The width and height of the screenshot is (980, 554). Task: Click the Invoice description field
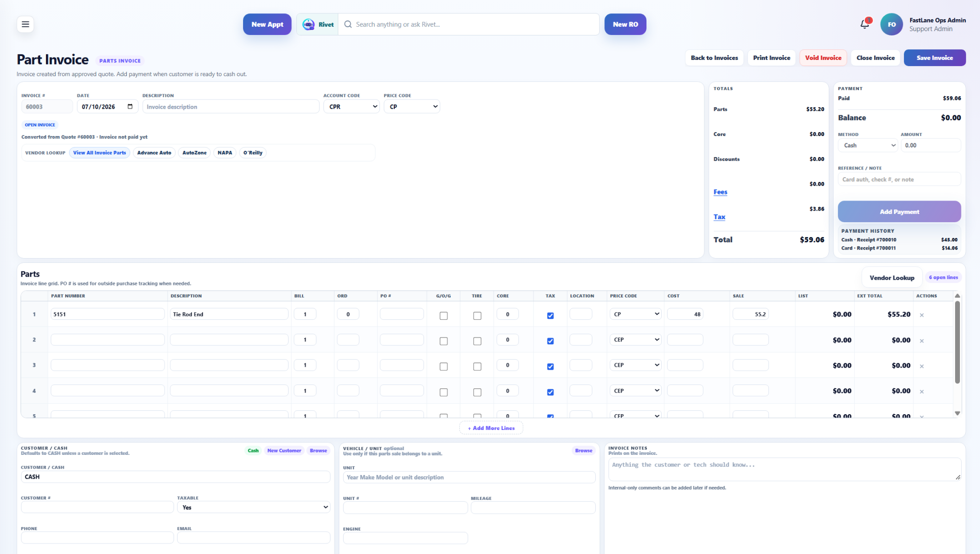pyautogui.click(x=231, y=106)
